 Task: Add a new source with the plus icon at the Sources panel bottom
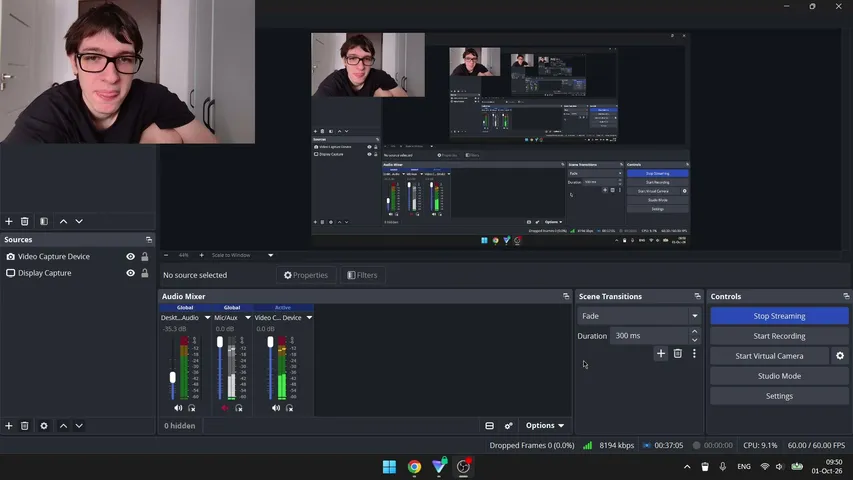9,426
